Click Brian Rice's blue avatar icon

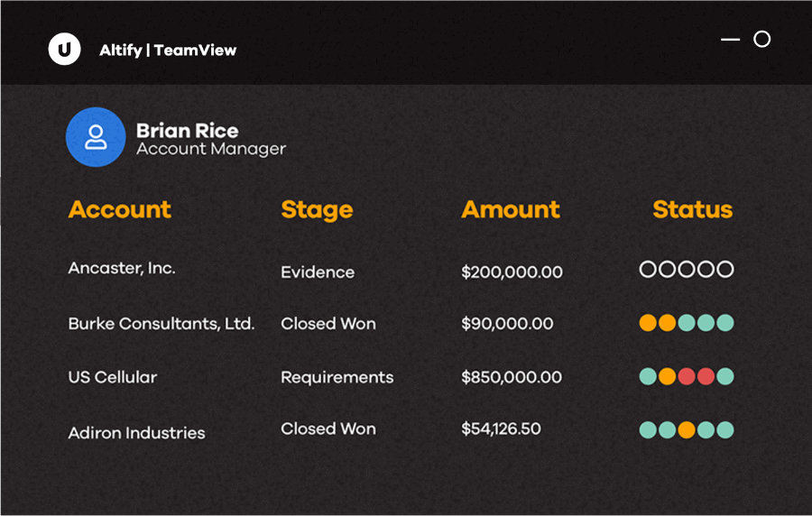coord(96,137)
